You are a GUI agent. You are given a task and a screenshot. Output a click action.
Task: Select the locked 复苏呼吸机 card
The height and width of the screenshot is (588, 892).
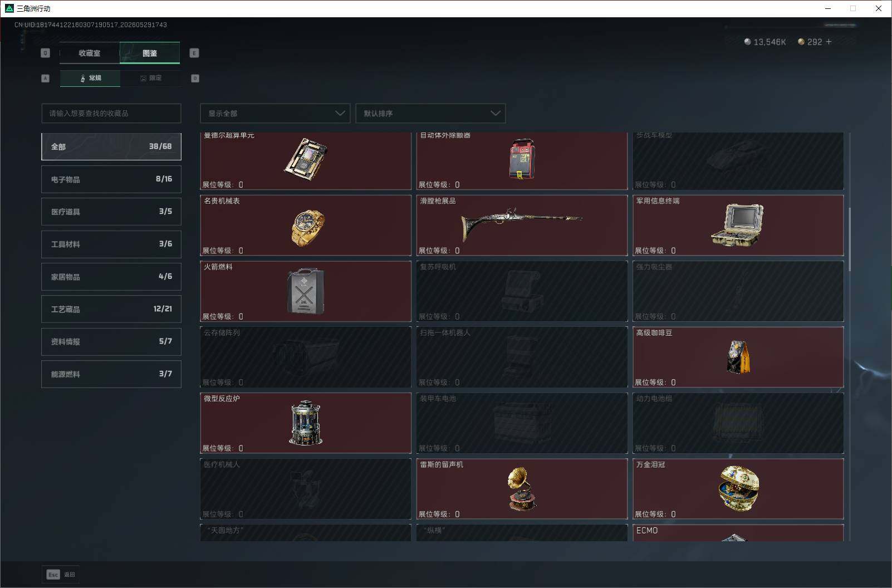[x=522, y=291]
